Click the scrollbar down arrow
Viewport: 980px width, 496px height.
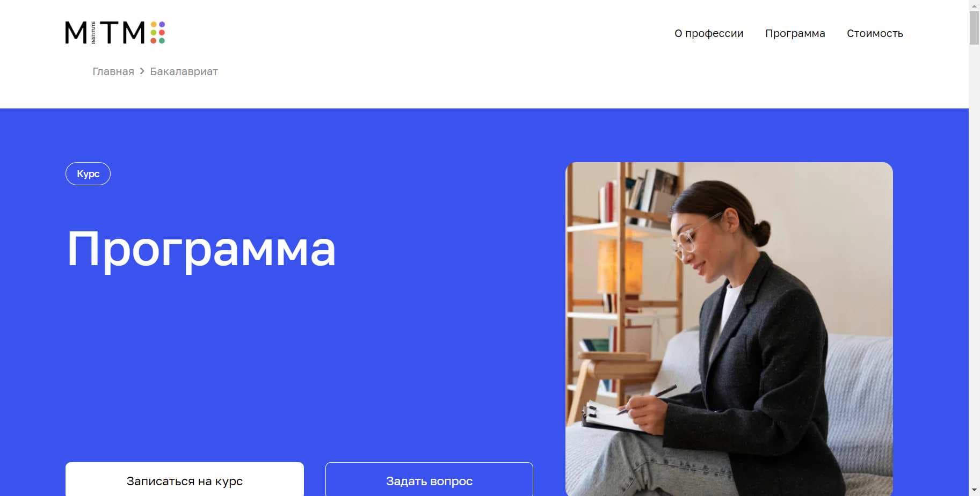(x=974, y=491)
